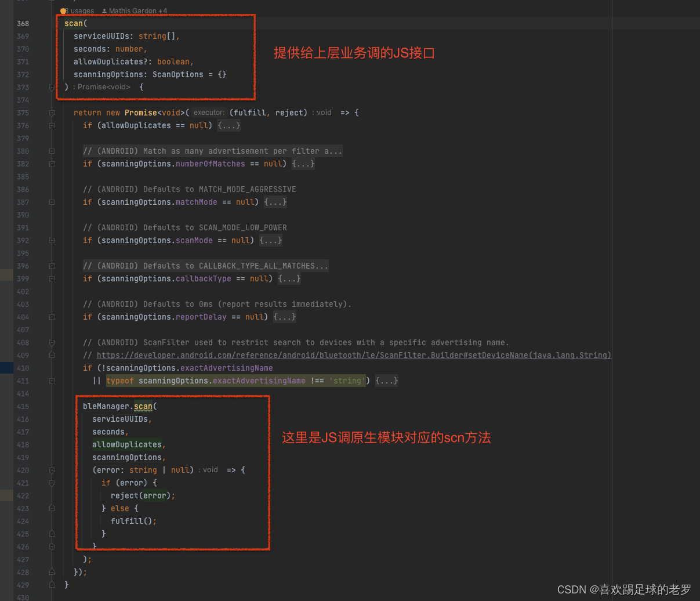Click the 'reject' parameter on line 375

tap(289, 113)
